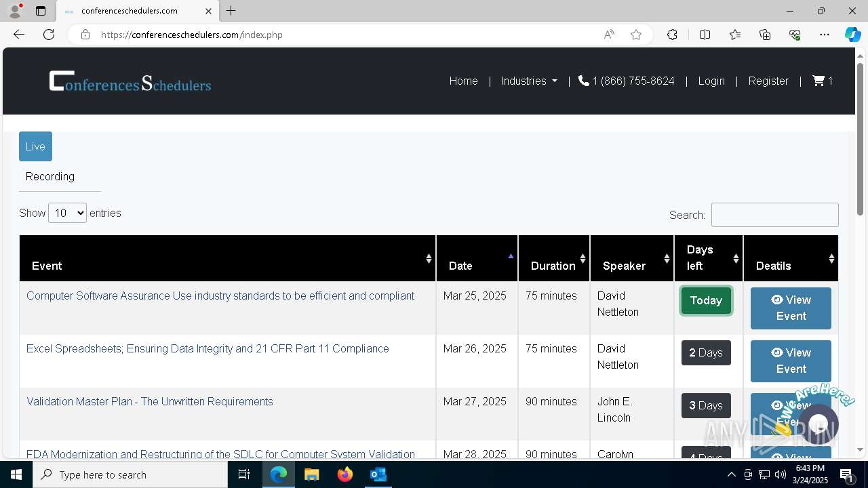Switch to the Live tab

[x=35, y=146]
